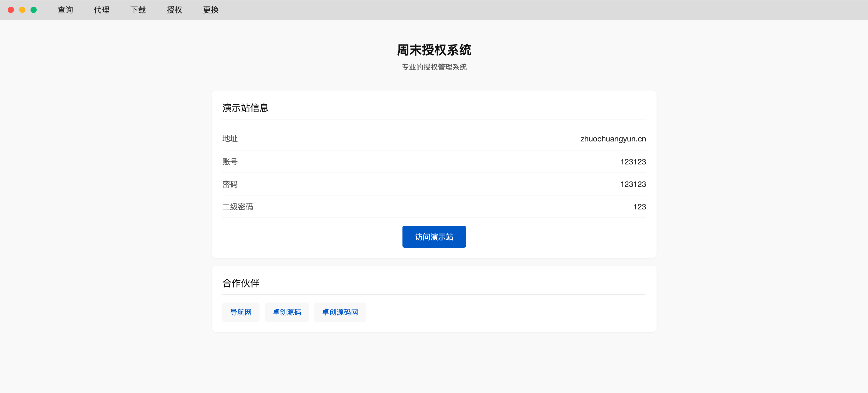Open the 卓创源码网 partner link
The height and width of the screenshot is (393, 868).
click(x=340, y=312)
